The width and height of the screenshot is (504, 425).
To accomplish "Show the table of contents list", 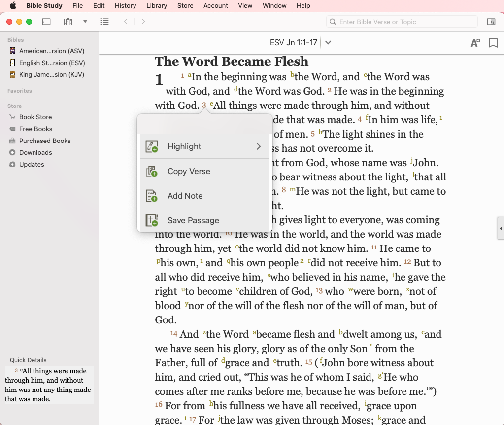I will [104, 22].
